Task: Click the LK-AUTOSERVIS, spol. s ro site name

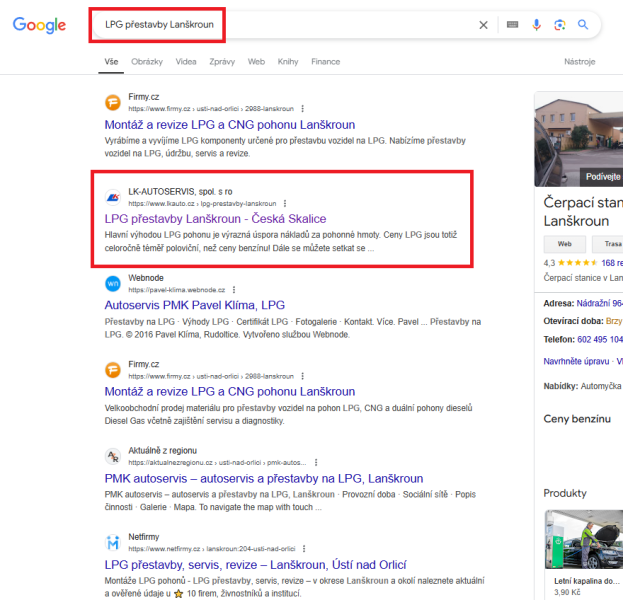Action: click(x=180, y=192)
